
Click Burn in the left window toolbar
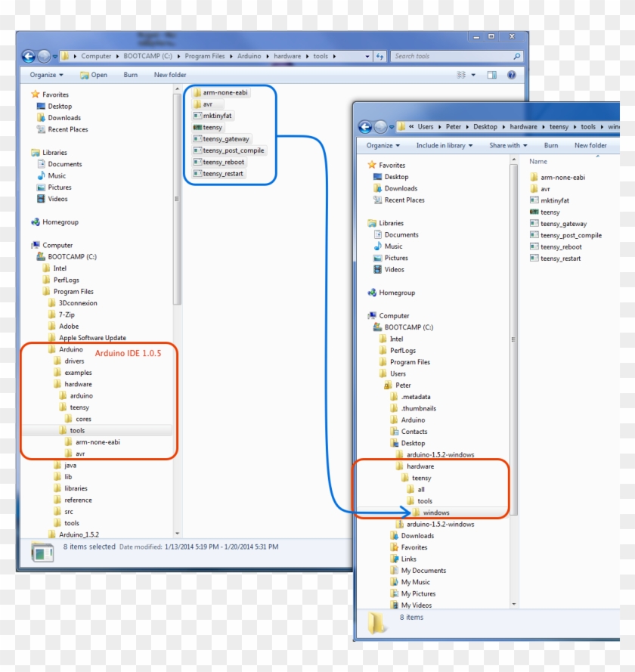coord(131,75)
